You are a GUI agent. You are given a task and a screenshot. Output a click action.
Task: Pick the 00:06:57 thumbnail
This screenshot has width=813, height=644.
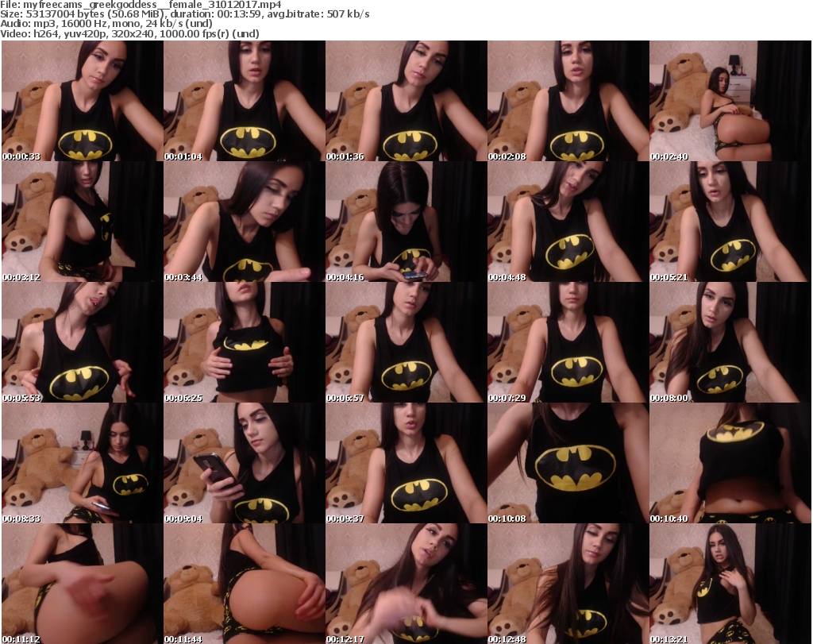click(406, 342)
